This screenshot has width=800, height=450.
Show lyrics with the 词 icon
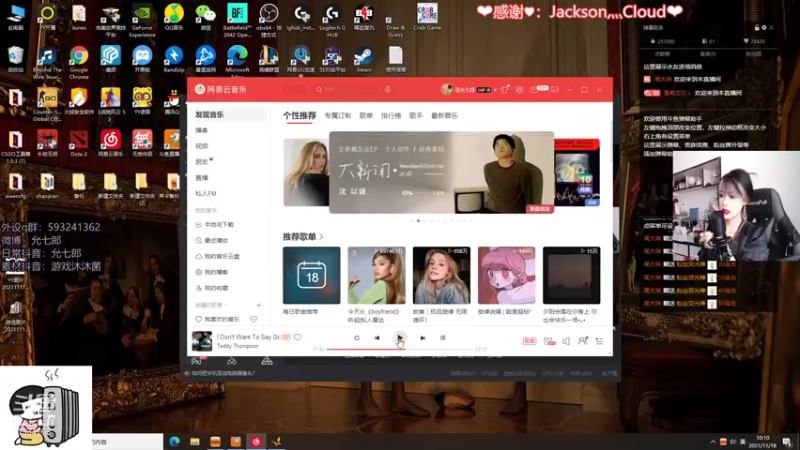pyautogui.click(x=442, y=338)
